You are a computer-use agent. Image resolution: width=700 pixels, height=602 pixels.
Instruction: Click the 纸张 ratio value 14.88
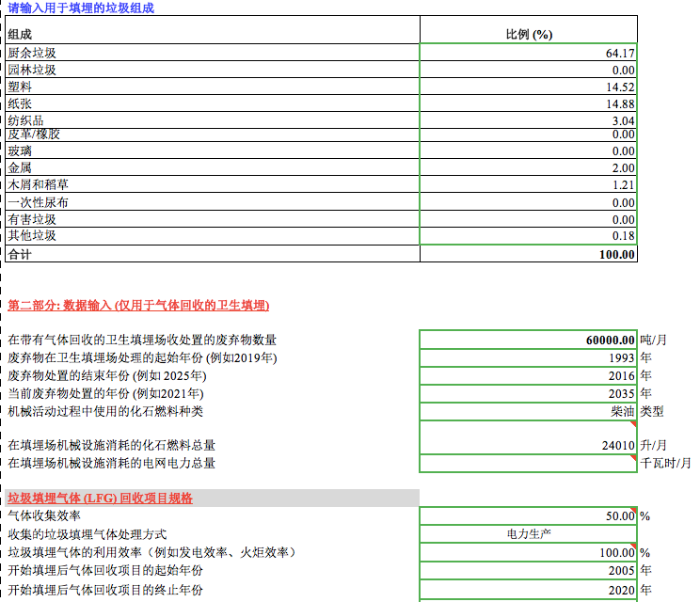point(528,104)
